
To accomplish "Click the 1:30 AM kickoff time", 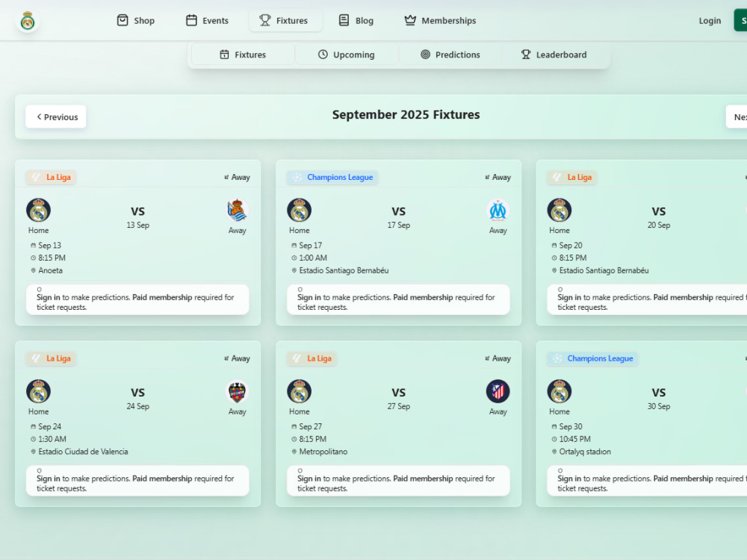I will [x=52, y=439].
